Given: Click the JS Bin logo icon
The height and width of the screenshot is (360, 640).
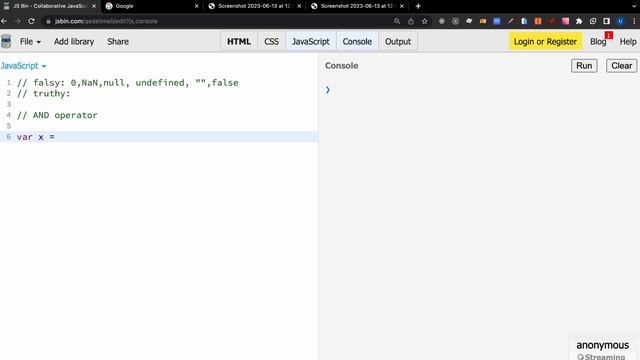Looking at the screenshot, I should click(6, 41).
